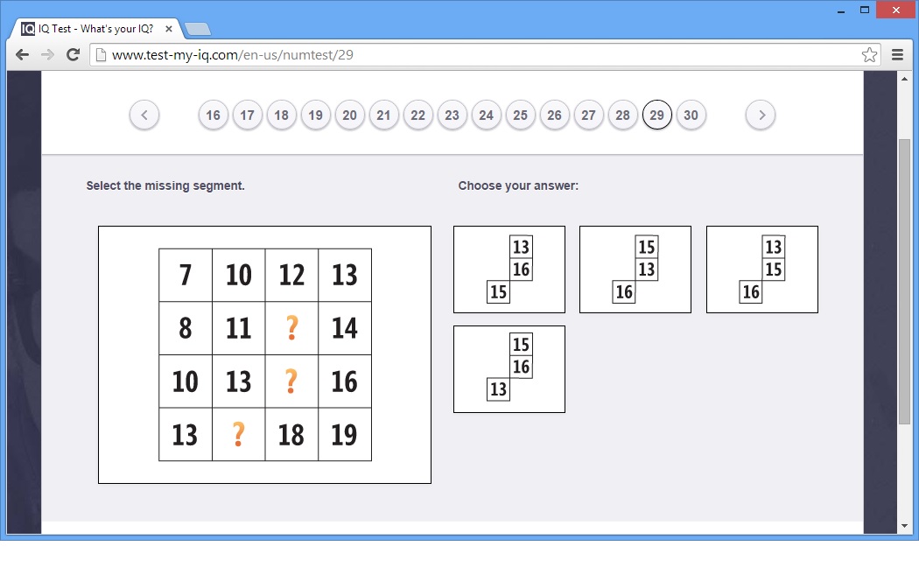Jump to question 18

[281, 115]
